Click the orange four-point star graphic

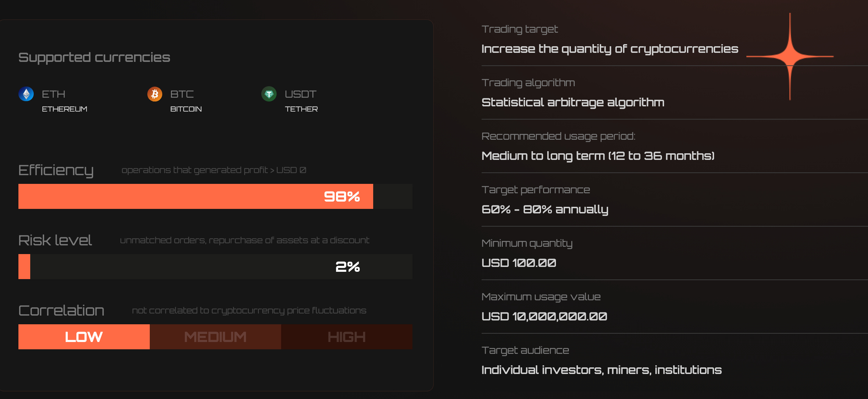click(790, 56)
